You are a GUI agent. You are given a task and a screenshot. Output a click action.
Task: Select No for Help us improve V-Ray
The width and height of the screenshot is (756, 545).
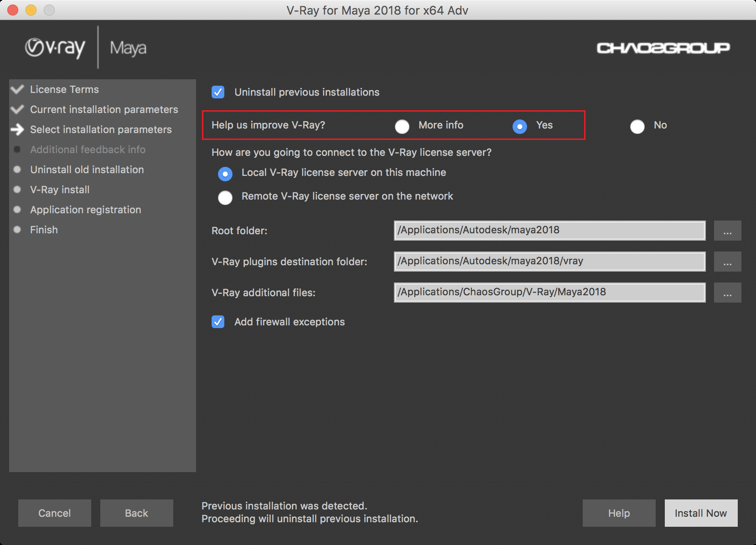(637, 126)
